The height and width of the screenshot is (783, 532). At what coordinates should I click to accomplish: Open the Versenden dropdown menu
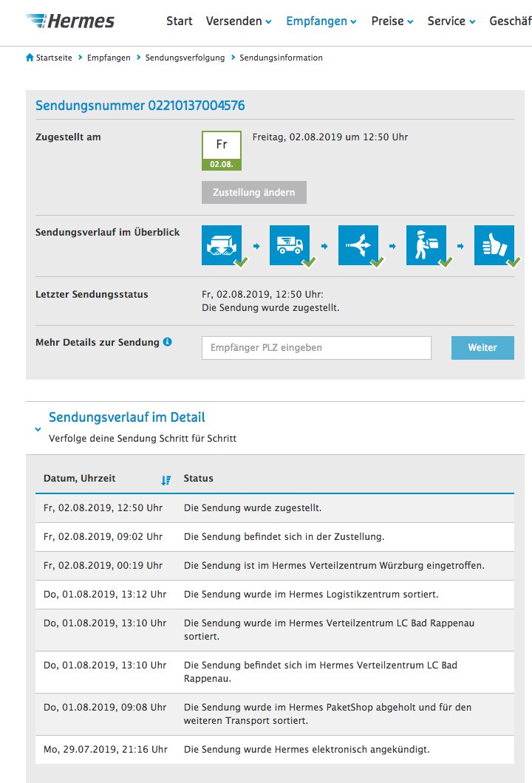point(239,21)
